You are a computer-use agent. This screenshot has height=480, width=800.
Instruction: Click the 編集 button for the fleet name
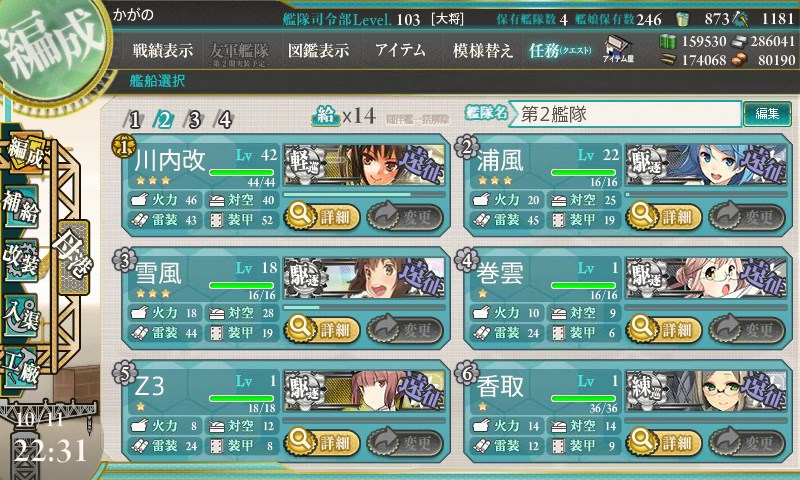pos(767,114)
